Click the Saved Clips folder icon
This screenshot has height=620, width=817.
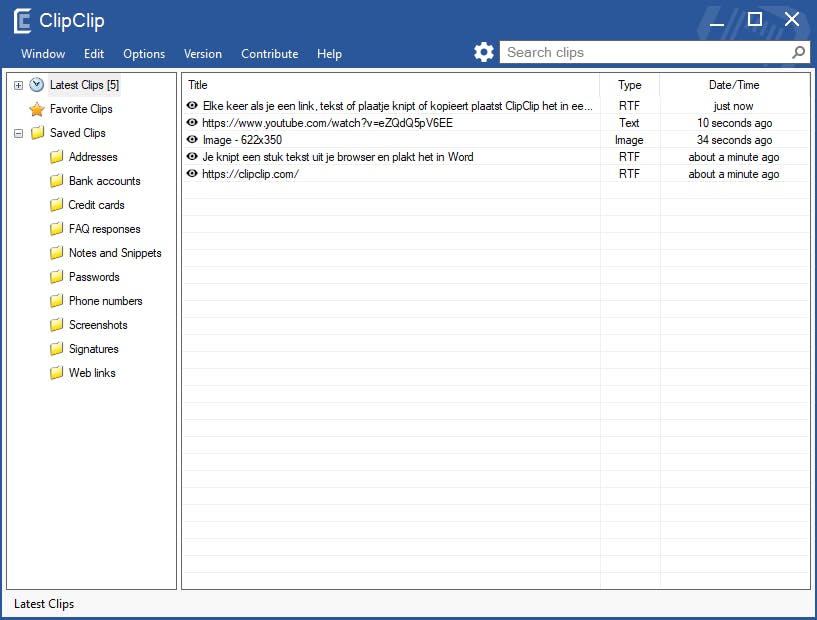(x=38, y=133)
